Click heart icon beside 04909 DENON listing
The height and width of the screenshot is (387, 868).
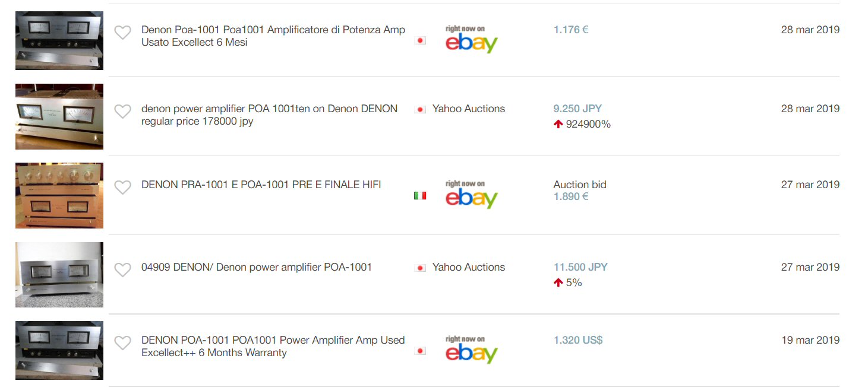pos(122,270)
